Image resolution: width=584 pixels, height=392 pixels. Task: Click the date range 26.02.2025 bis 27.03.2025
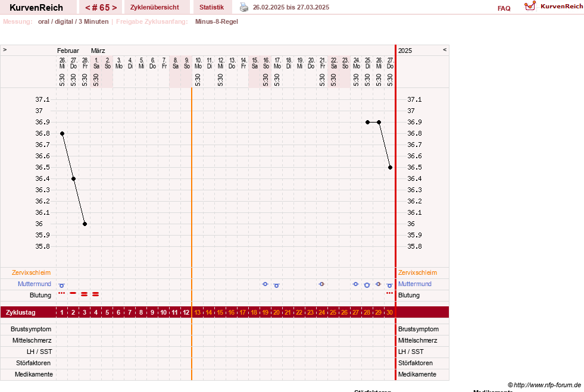[x=291, y=7]
